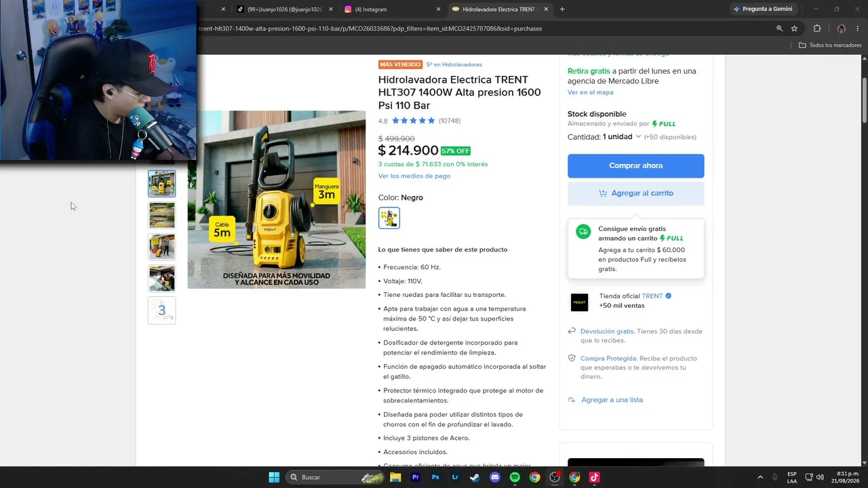Click the taskbar Buscar search box
This screenshot has width=868, height=488.
point(336,477)
